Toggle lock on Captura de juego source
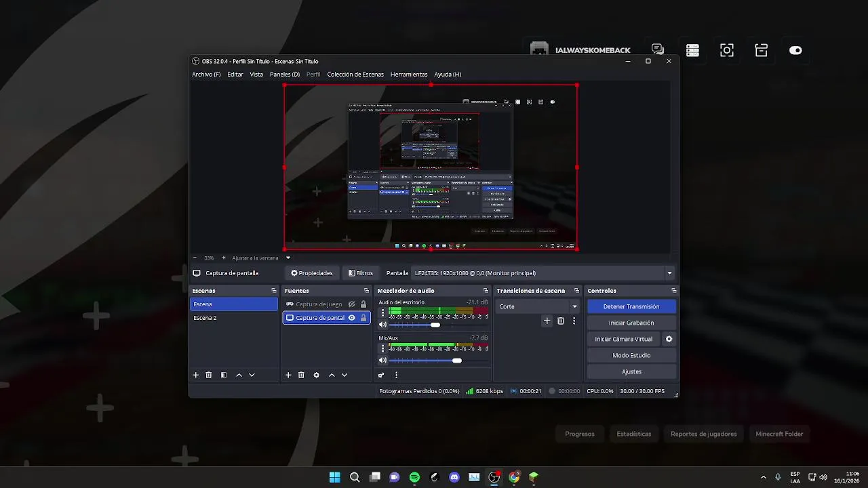This screenshot has width=868, height=488. [363, 304]
